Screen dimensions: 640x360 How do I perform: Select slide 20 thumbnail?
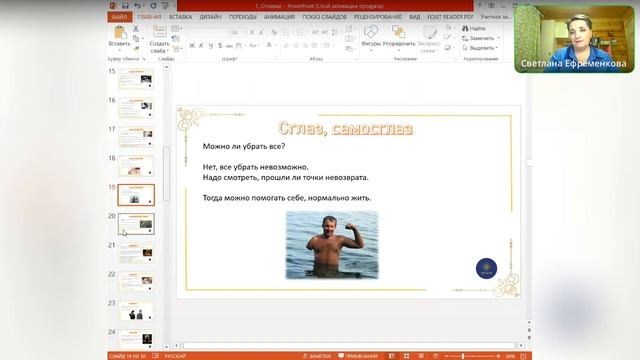pos(136,224)
